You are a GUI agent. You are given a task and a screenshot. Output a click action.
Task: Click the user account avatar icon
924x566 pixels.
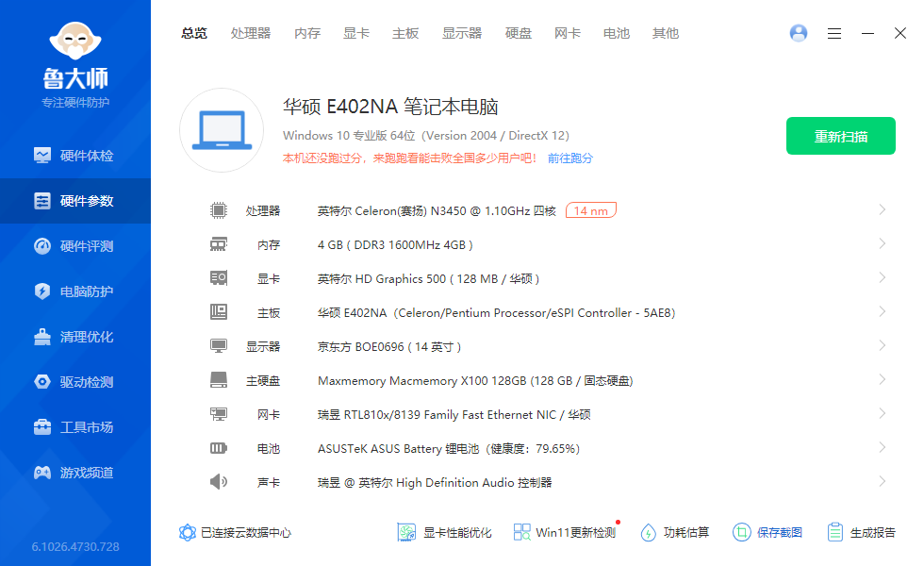tap(799, 33)
